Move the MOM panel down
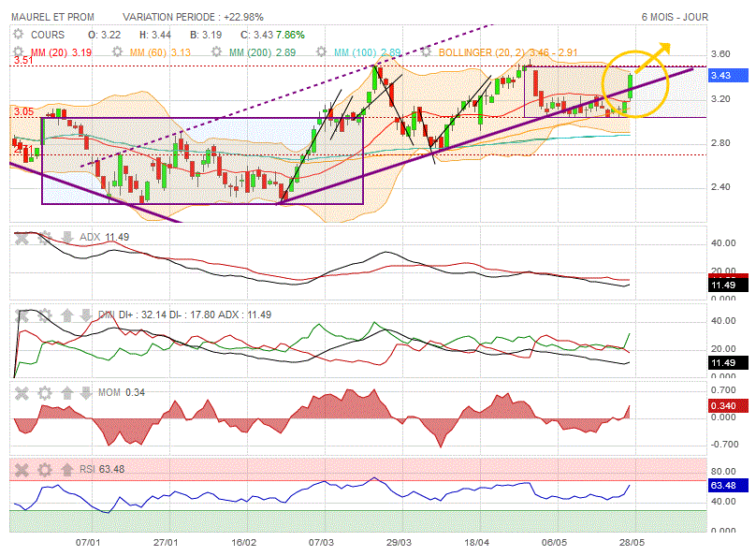Screen dimensions: 756x556 85,393
